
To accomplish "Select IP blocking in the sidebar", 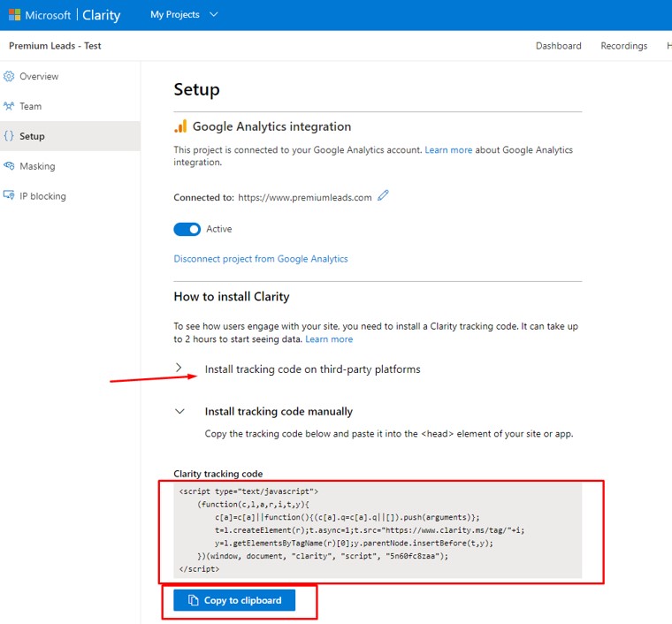I will [70, 195].
